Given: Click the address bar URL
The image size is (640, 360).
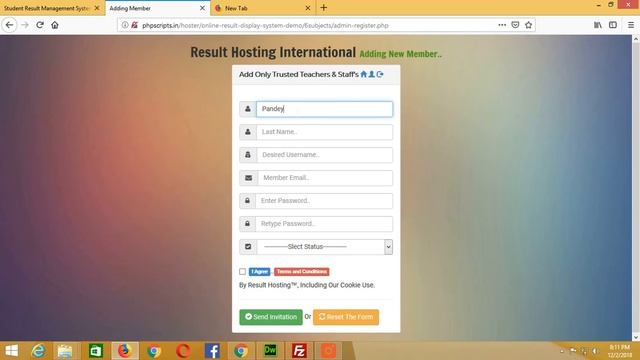Looking at the screenshot, I should pos(265,25).
